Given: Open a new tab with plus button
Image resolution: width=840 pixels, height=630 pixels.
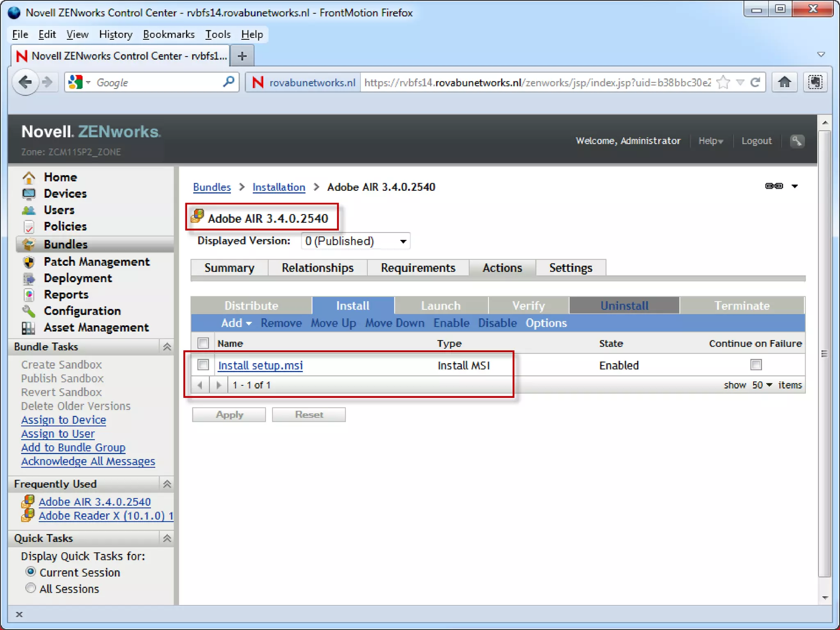Looking at the screenshot, I should click(242, 56).
